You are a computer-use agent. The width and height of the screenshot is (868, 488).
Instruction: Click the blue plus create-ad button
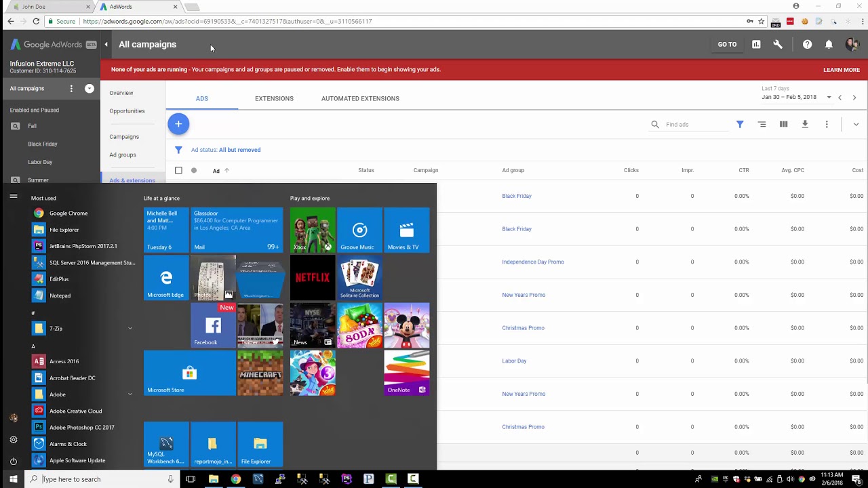click(x=178, y=124)
